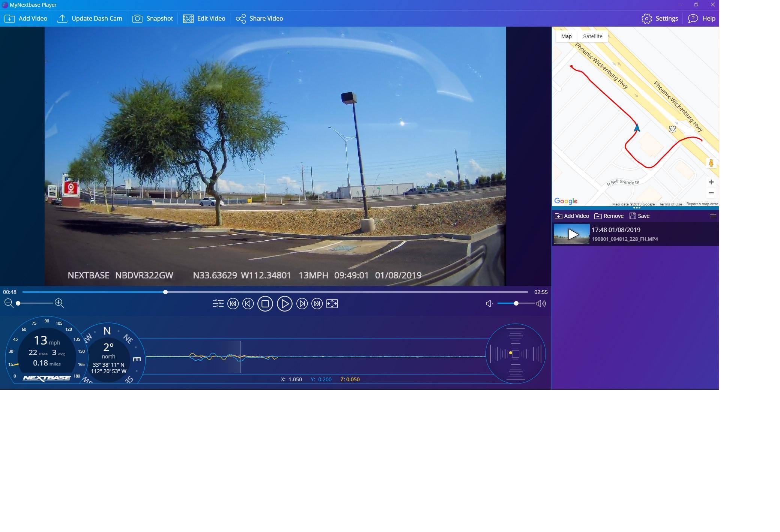Click the Share Video icon
The width and height of the screenshot is (780, 532).
(x=240, y=18)
